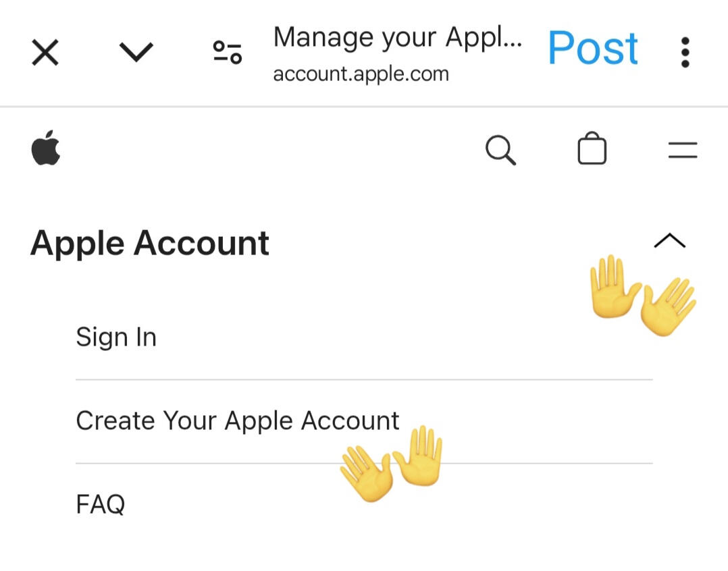The image size is (728, 571).
Task: Open site settings tune icon
Action: point(228,52)
